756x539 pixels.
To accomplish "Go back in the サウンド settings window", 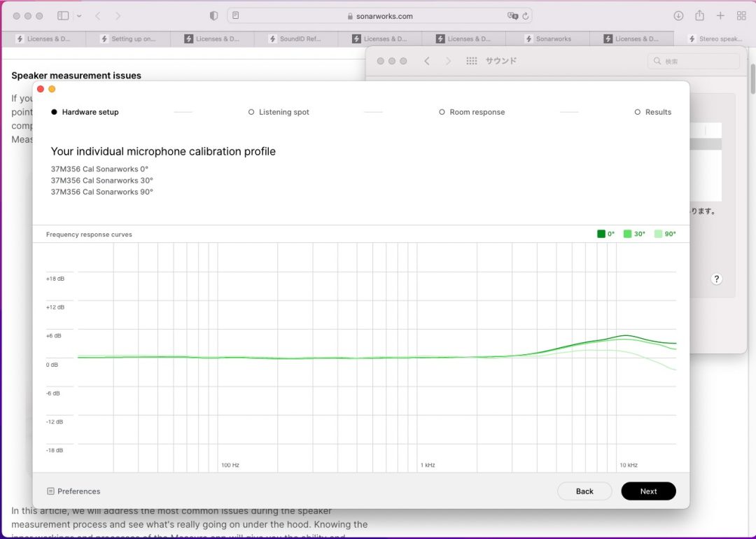I will pyautogui.click(x=427, y=61).
